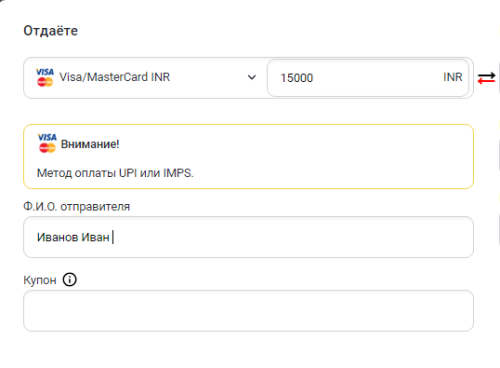Image resolution: width=500 pixels, height=368 pixels.
Task: Click the Visa/MasterCard logo beside Внимание!
Action: [47, 143]
